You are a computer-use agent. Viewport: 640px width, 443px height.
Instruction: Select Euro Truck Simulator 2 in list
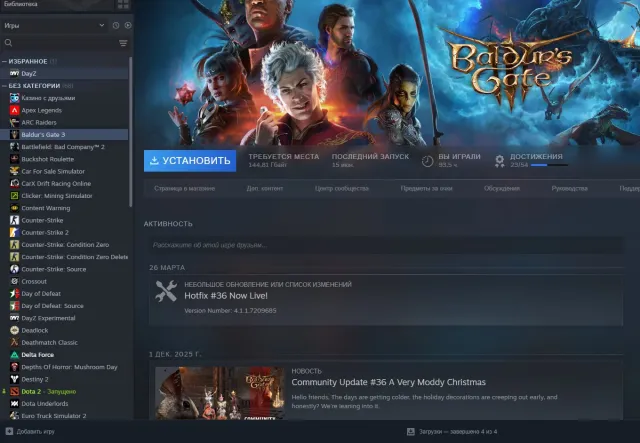point(64,416)
